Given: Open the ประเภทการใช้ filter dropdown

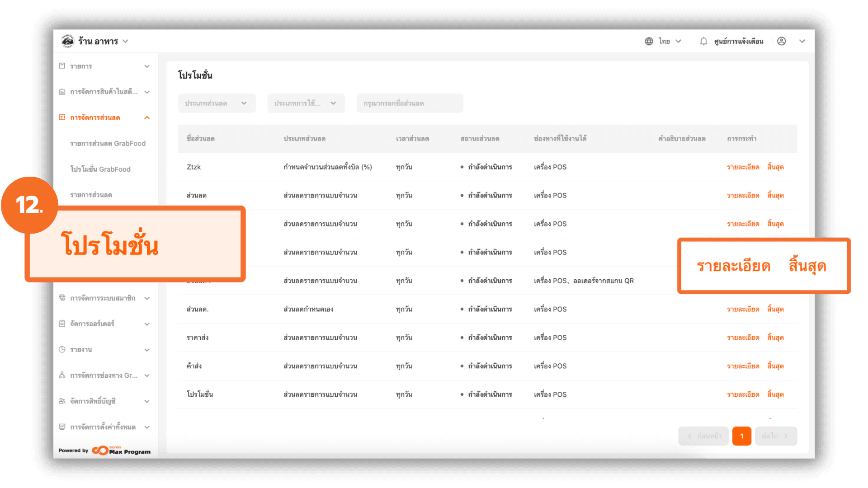Looking at the screenshot, I should point(306,103).
